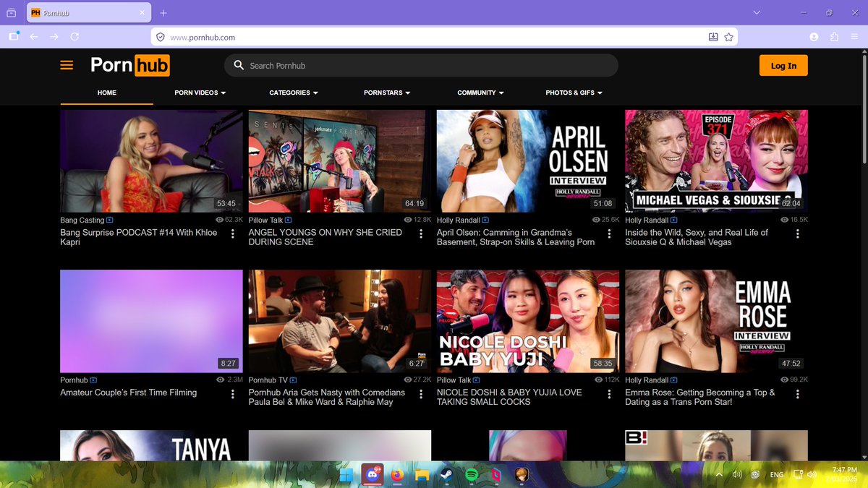This screenshot has width=868, height=488.
Task: Click the APRIL OLSEN INTERVIEW thumbnail
Action: click(528, 160)
